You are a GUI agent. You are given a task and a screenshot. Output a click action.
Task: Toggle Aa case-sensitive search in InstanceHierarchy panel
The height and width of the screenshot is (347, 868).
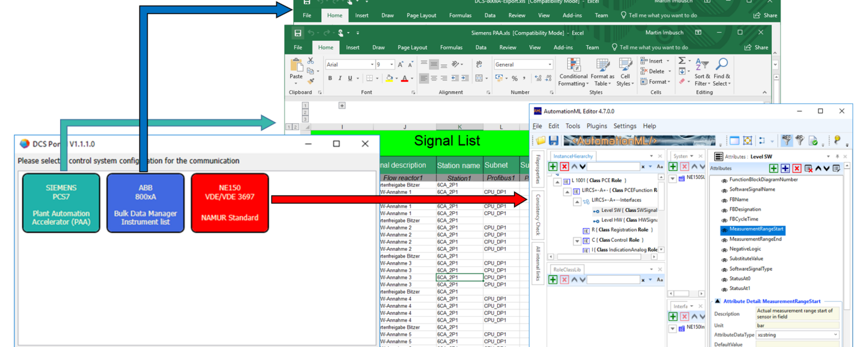(659, 167)
